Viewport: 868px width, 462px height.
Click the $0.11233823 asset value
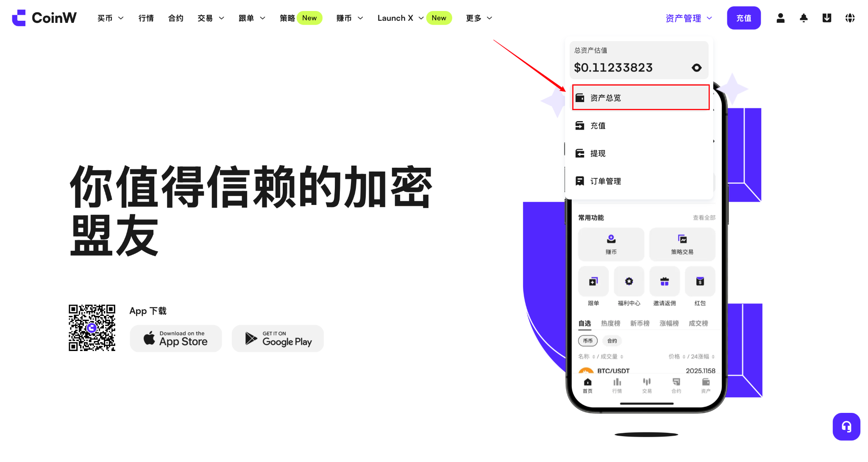point(613,68)
